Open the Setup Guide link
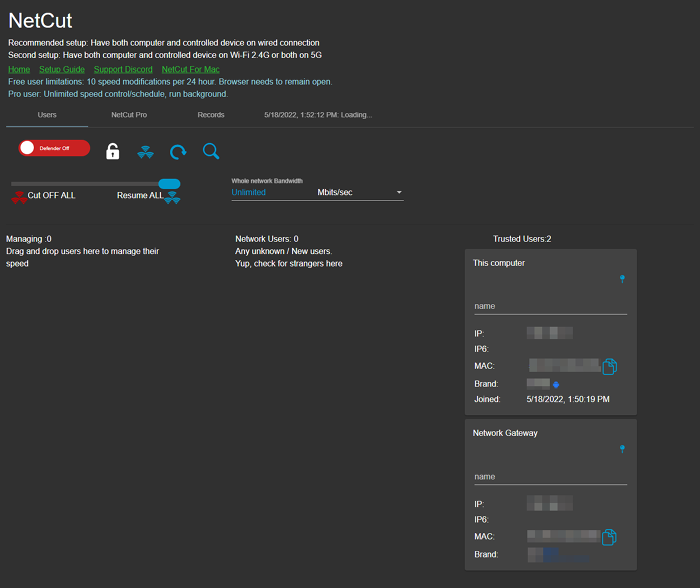 tap(62, 69)
